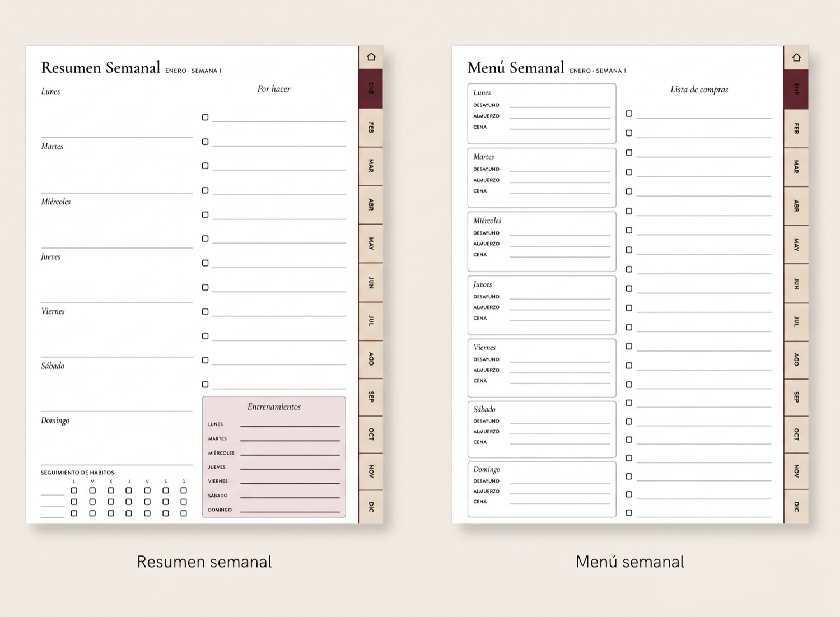Open SEP tab on Menú Semanal page
Image resolution: width=840 pixels, height=617 pixels.
pos(796,398)
